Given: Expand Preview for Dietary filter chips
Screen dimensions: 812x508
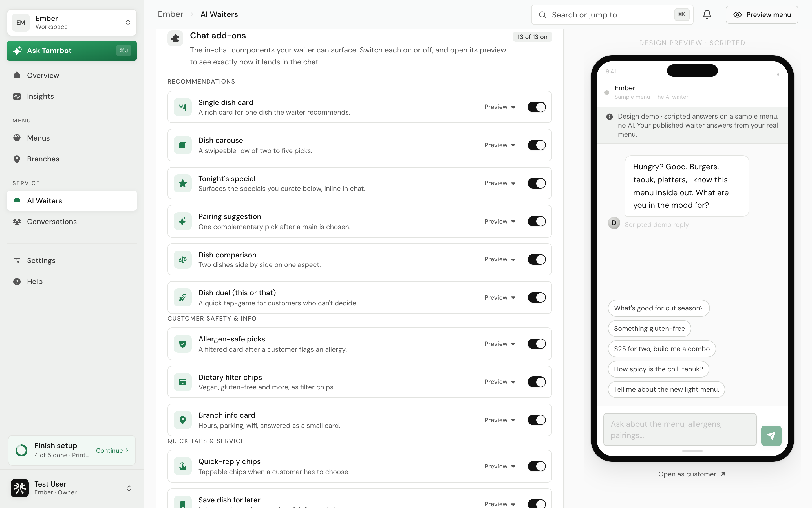Looking at the screenshot, I should [x=500, y=382].
